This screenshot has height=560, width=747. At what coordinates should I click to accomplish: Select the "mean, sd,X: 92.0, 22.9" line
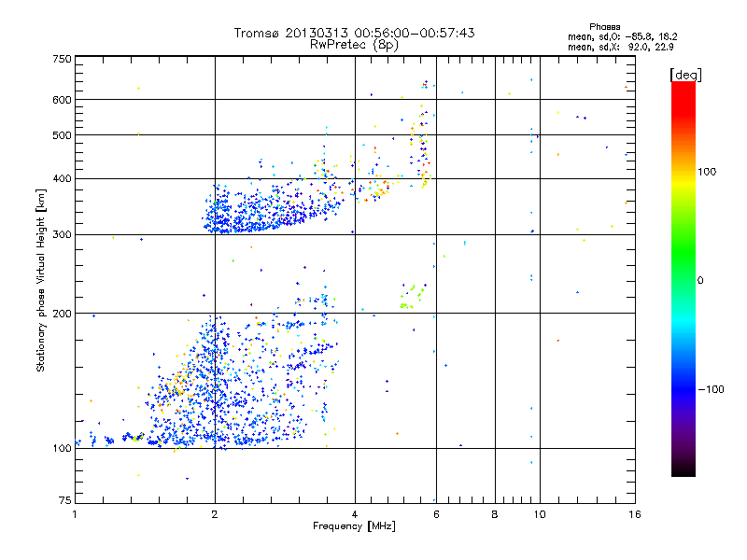click(620, 48)
